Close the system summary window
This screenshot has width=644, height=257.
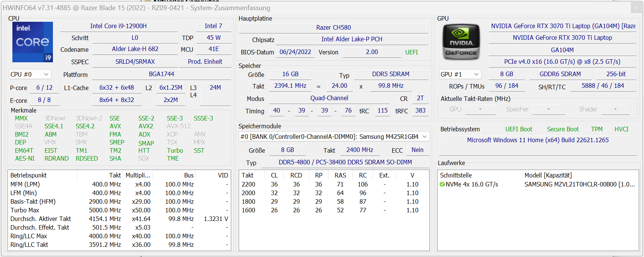click(636, 8)
